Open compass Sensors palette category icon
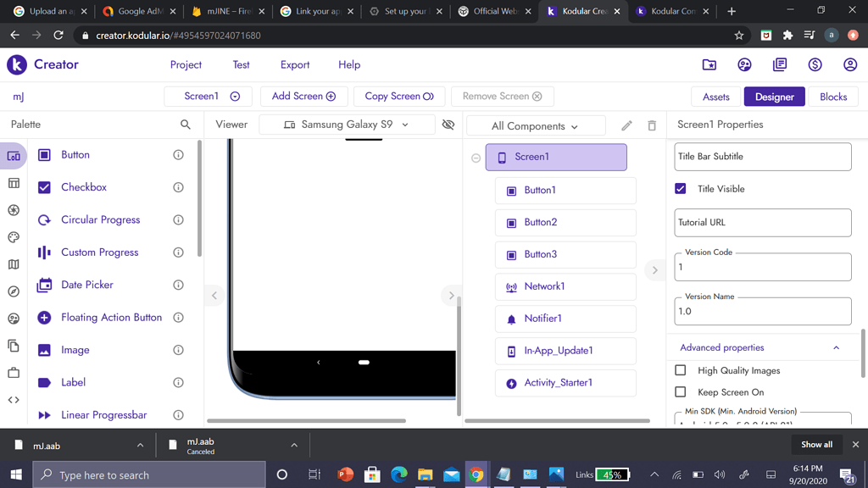This screenshot has width=868, height=488. pyautogui.click(x=14, y=291)
